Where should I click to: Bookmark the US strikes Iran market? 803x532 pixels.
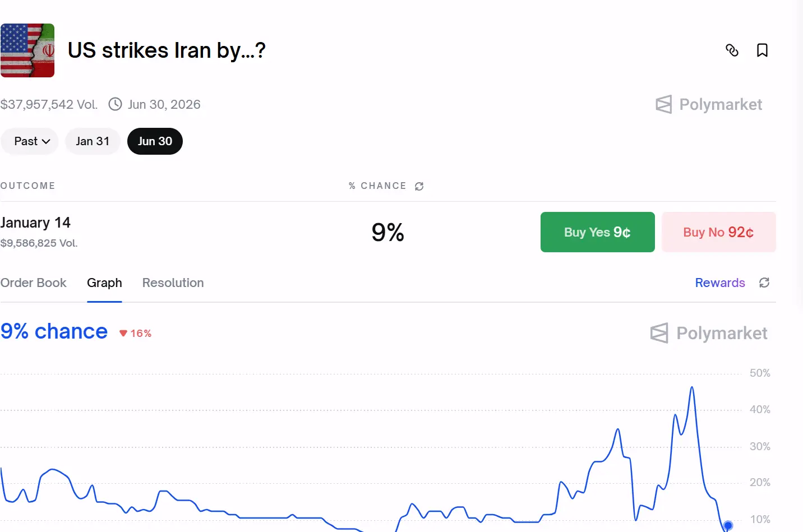pyautogui.click(x=762, y=50)
